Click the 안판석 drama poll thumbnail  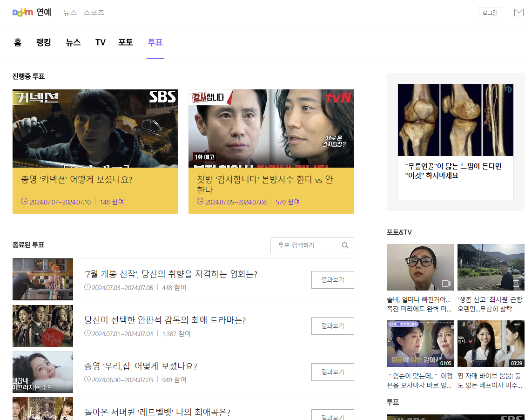pos(43,325)
